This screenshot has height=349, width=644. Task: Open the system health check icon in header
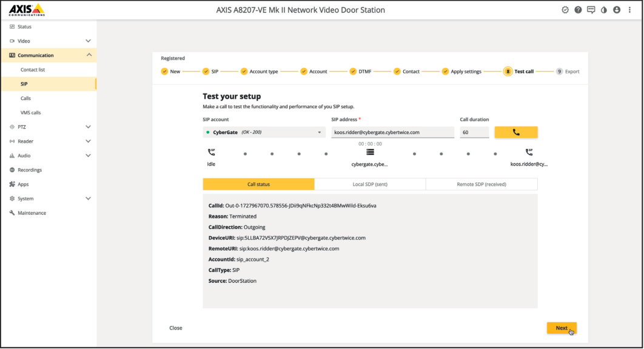click(x=565, y=10)
